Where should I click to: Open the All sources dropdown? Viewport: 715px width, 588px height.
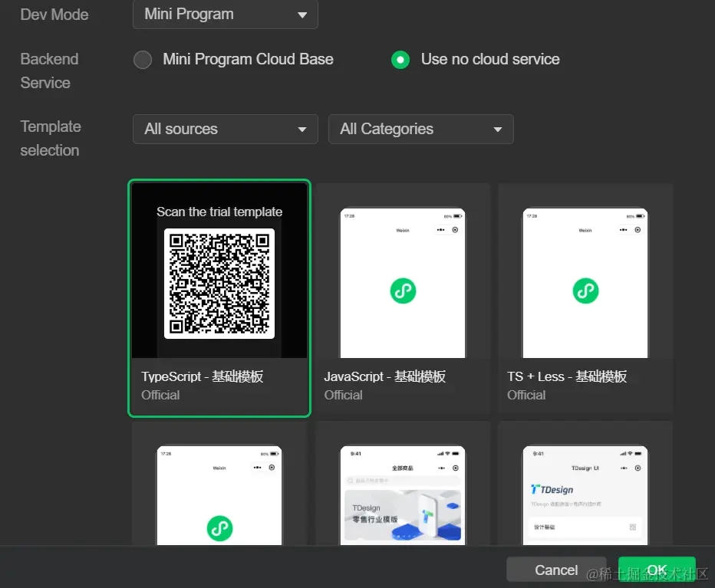(226, 129)
